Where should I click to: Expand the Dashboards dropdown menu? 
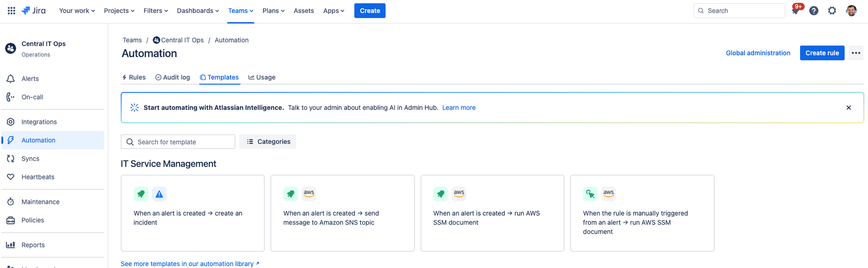(x=198, y=11)
